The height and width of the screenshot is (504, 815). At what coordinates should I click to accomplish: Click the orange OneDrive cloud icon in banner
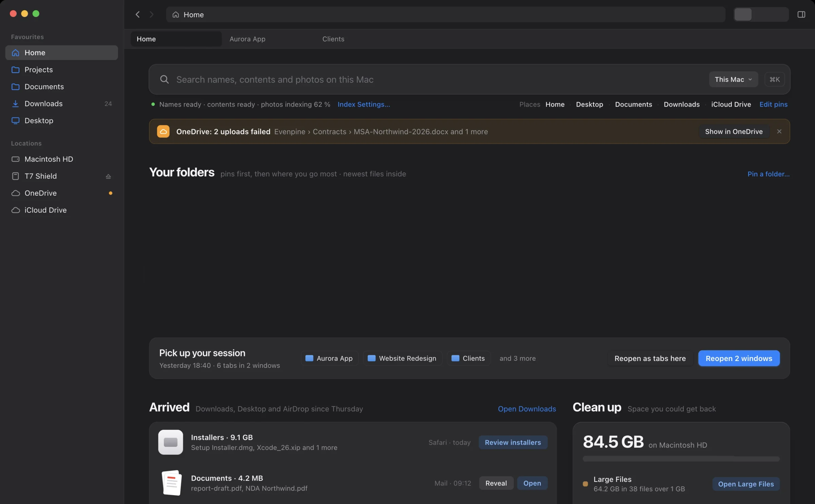[163, 131]
